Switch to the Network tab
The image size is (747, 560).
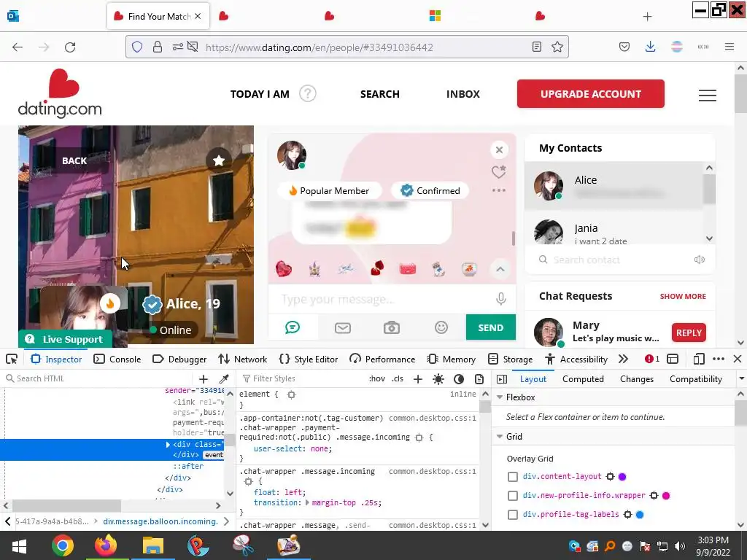242,359
